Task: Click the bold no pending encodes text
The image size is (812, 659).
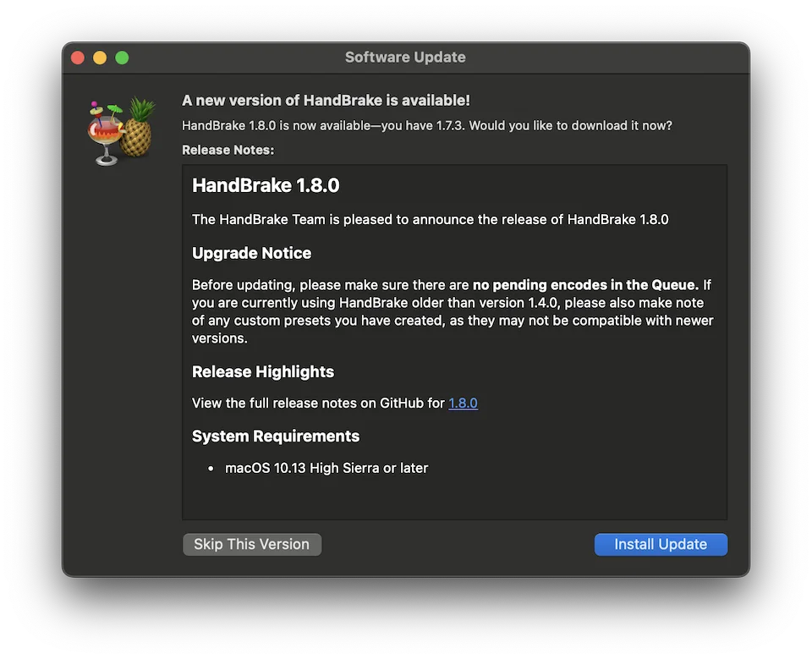Action: (585, 284)
